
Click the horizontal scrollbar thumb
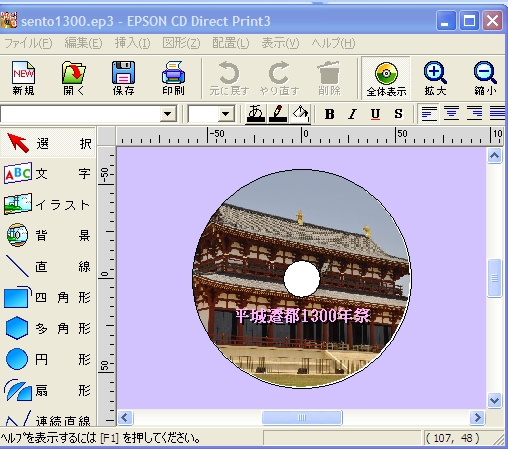click(x=302, y=417)
